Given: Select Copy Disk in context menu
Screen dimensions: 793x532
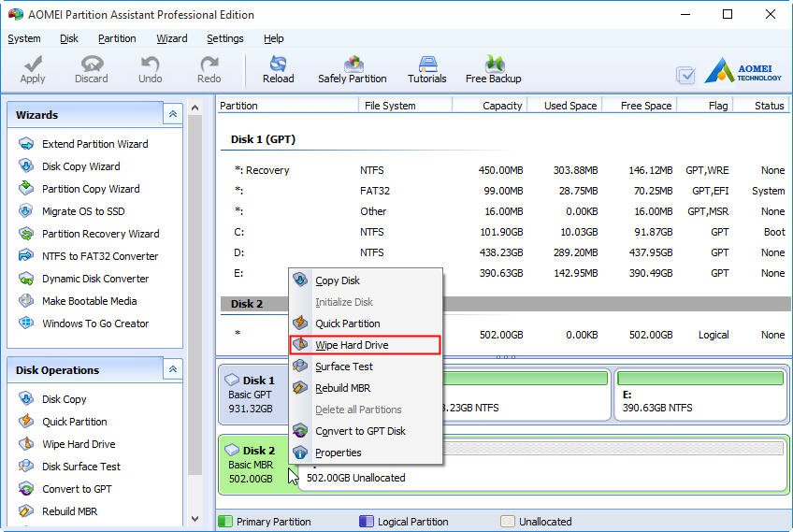Looking at the screenshot, I should click(x=365, y=280).
